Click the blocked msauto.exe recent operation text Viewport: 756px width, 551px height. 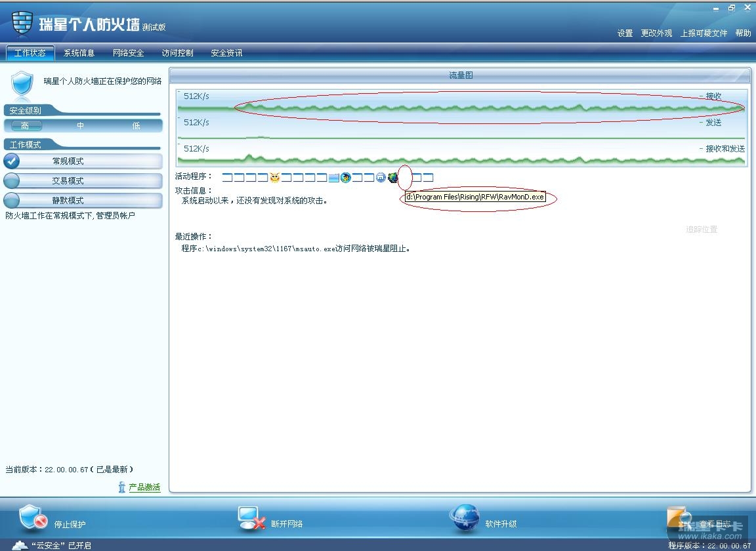click(x=295, y=249)
